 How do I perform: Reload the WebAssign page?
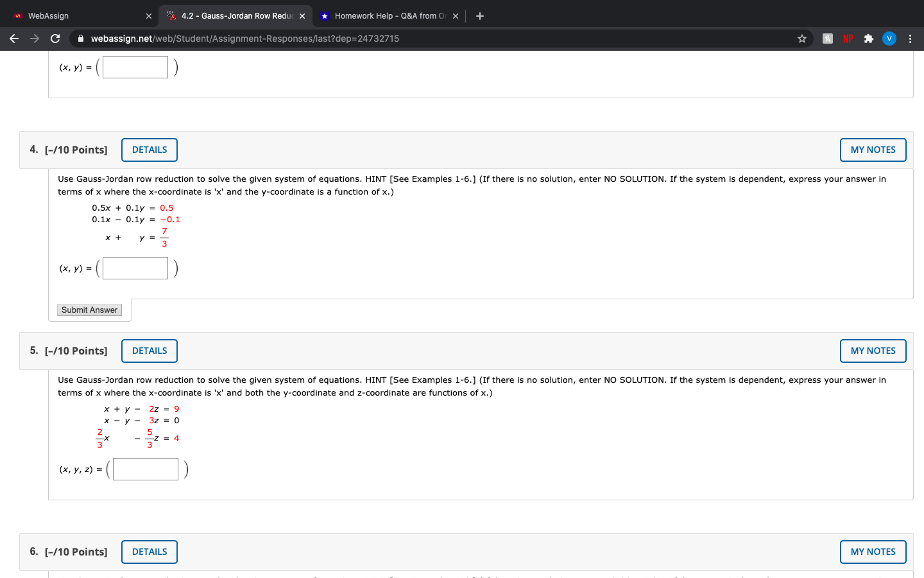[x=55, y=39]
